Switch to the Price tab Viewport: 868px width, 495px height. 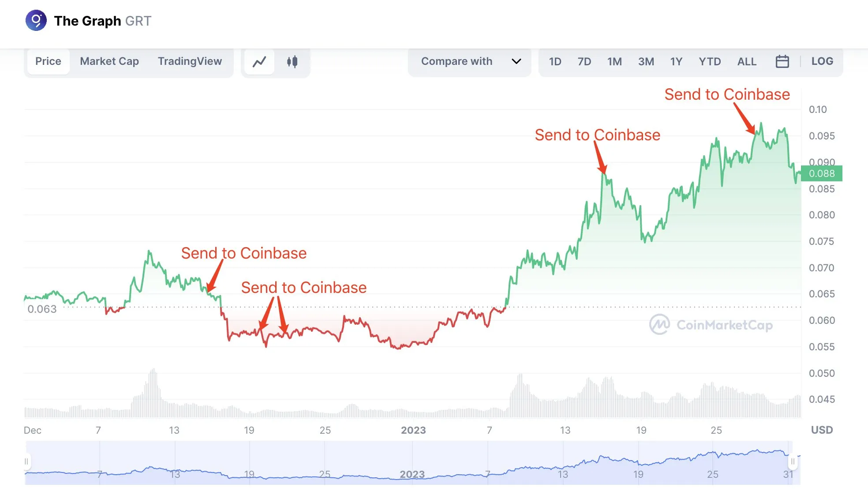48,61
